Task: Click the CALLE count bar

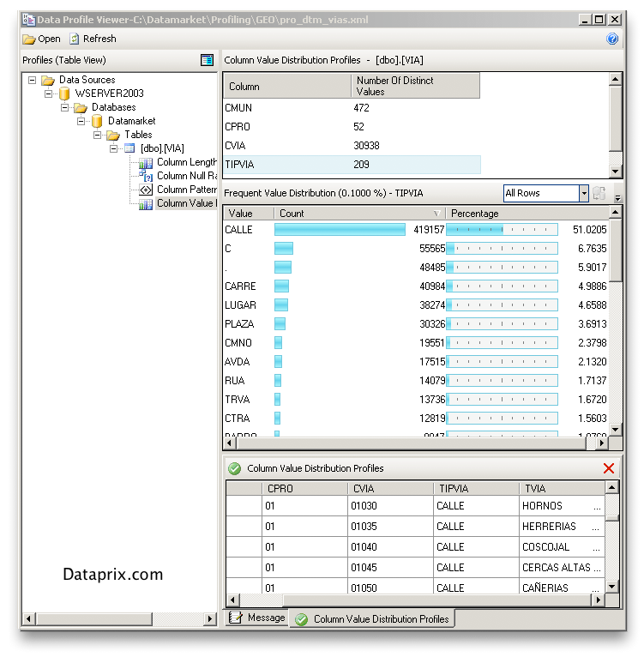Action: (x=340, y=230)
